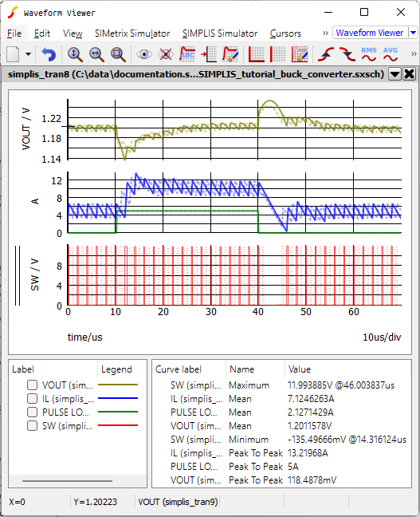Click the zoom to fit magnifier icon
Image resolution: width=420 pixels, height=517 pixels.
pos(118,54)
